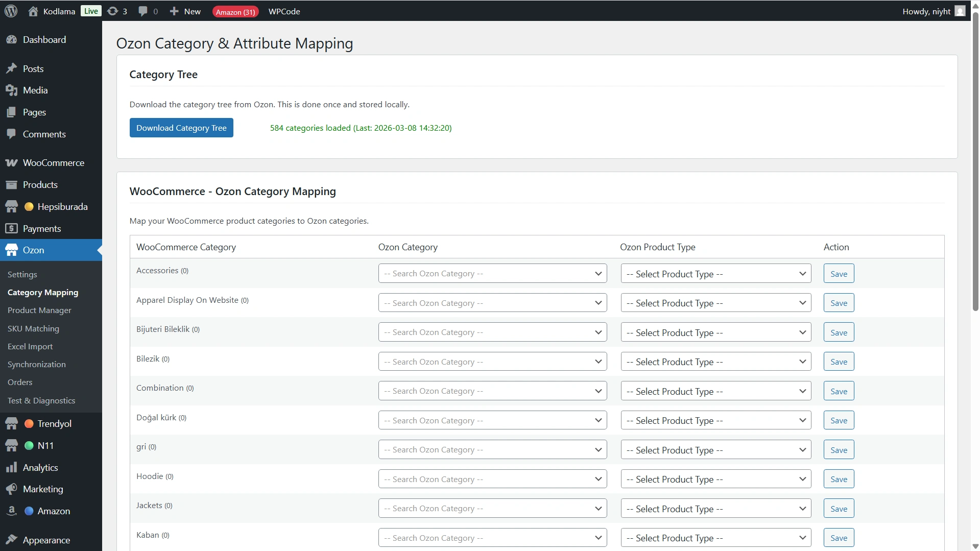This screenshot has height=551, width=980.
Task: Open Product Type dropdown for Jackets row
Action: click(x=715, y=509)
